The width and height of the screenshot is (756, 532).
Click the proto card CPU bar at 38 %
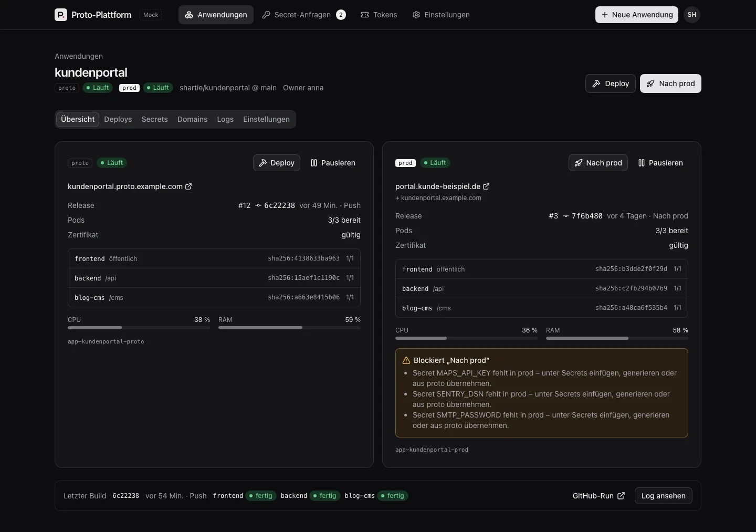pyautogui.click(x=139, y=328)
